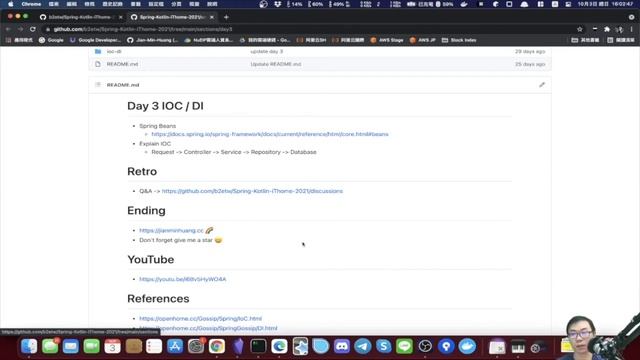Open the Apple menu
This screenshot has height=360, width=640.
pos(11,4)
